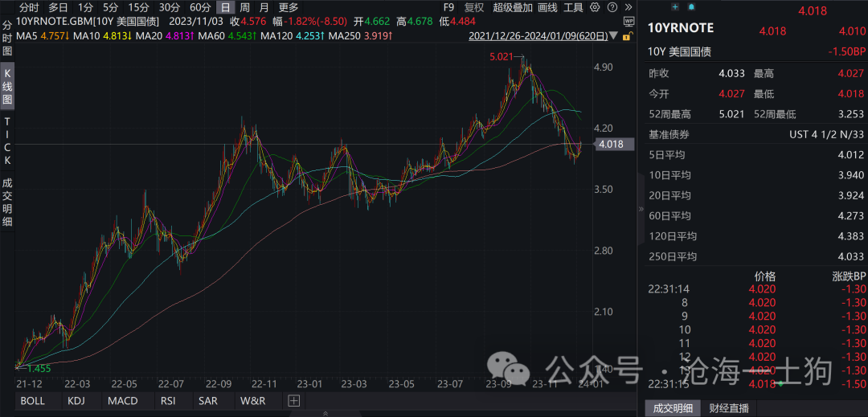
Task: Select K线图 side tab
Action: [x=7, y=87]
